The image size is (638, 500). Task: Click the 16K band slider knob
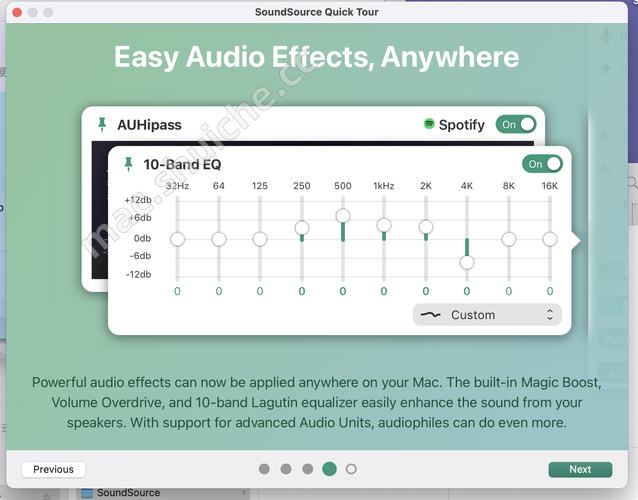(x=550, y=239)
